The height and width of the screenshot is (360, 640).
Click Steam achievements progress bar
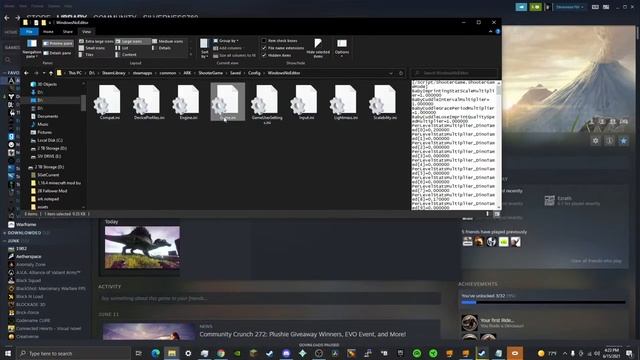pyautogui.click(x=543, y=302)
